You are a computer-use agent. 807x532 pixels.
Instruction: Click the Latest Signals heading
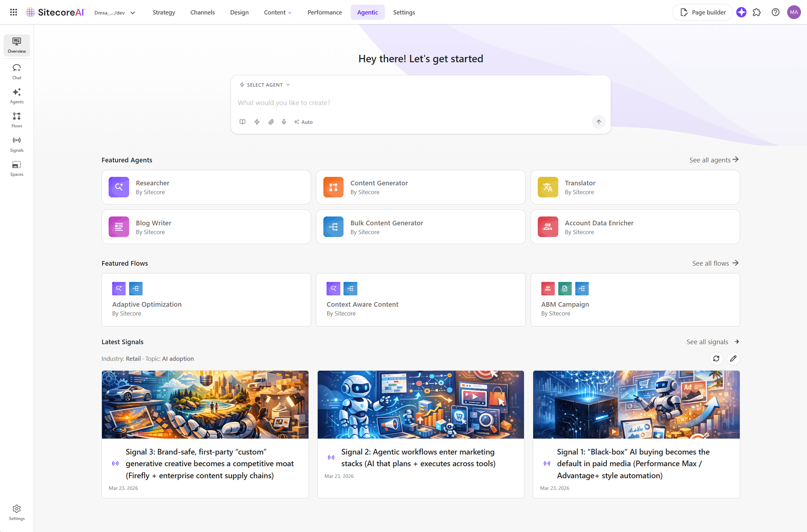122,342
